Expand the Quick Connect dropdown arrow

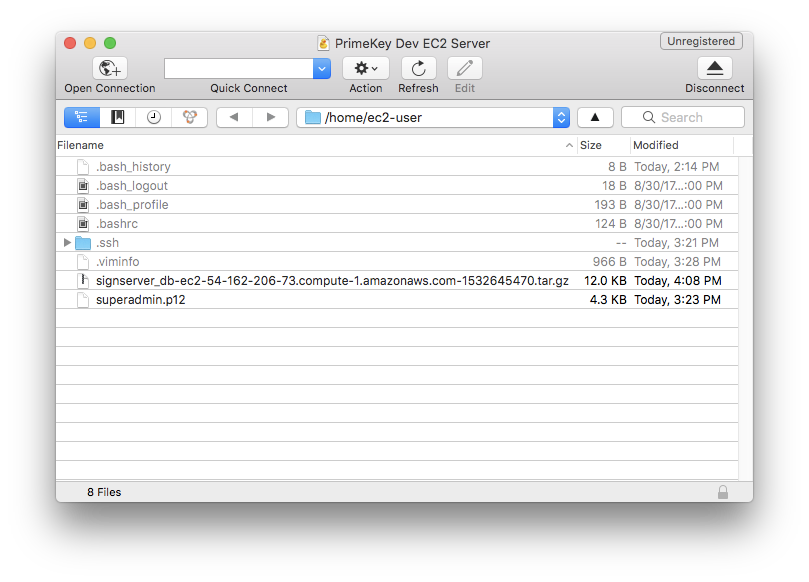(322, 68)
